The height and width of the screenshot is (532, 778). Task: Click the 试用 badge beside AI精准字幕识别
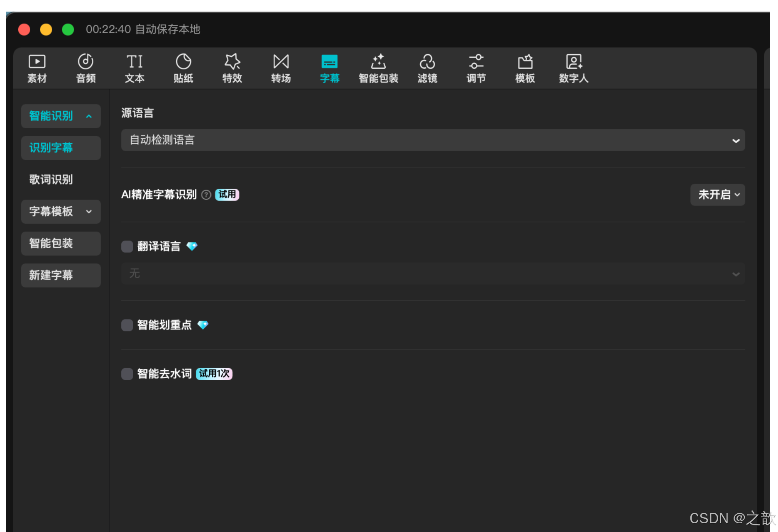(x=227, y=194)
